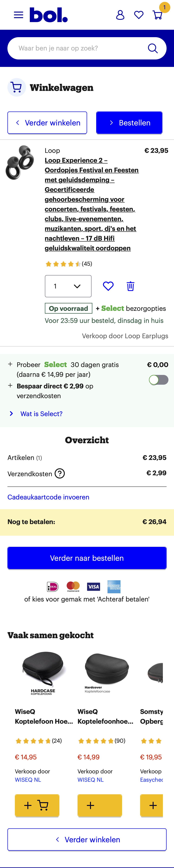This screenshot has width=174, height=868.
Task: Open the hamburger menu
Action: pos(19,15)
